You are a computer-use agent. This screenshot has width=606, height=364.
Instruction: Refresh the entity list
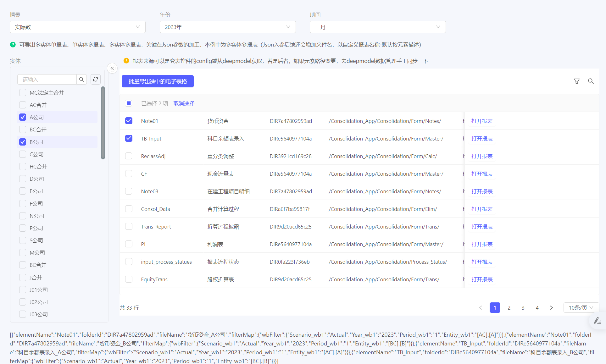(96, 80)
